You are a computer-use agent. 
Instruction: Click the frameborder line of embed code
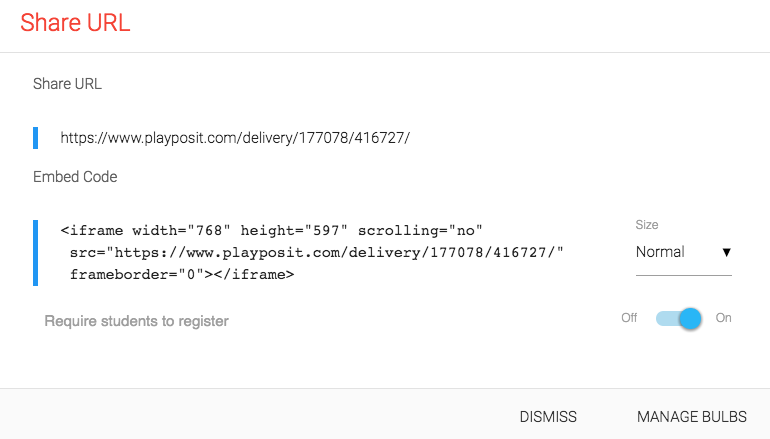click(x=182, y=272)
